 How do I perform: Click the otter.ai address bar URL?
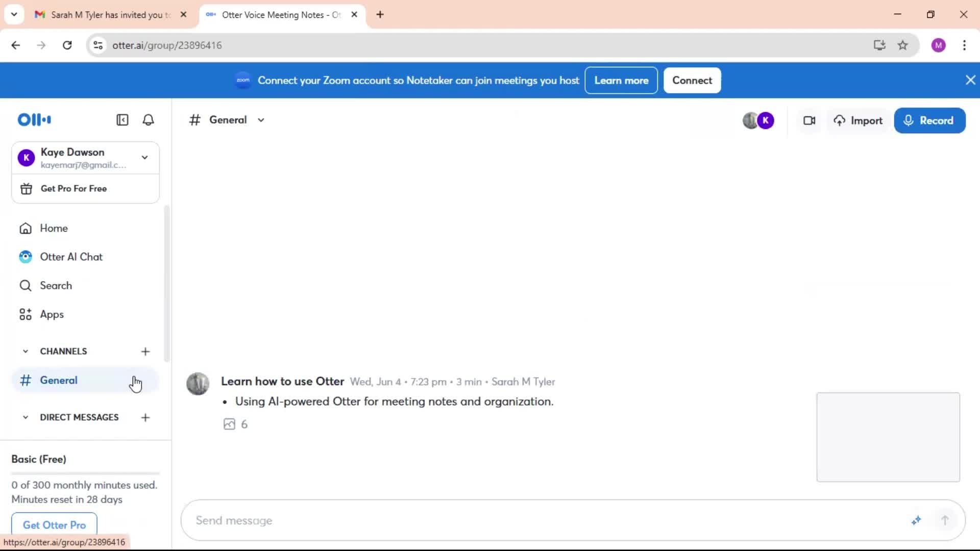point(167,45)
